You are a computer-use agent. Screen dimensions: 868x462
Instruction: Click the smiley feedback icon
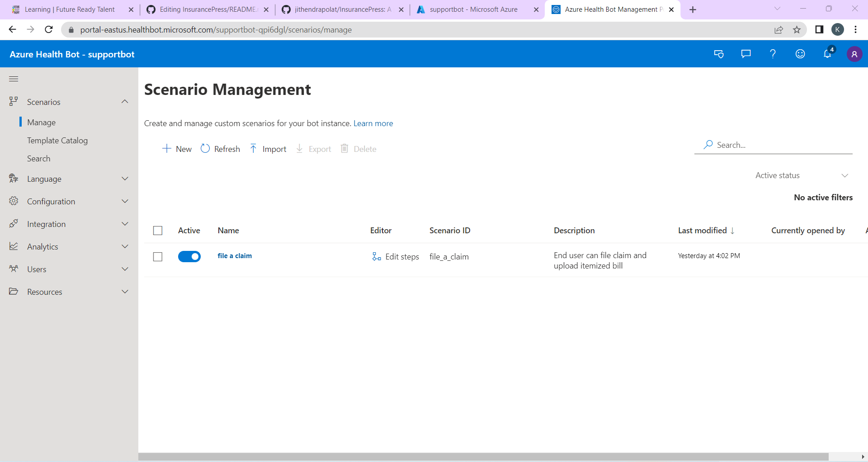800,54
